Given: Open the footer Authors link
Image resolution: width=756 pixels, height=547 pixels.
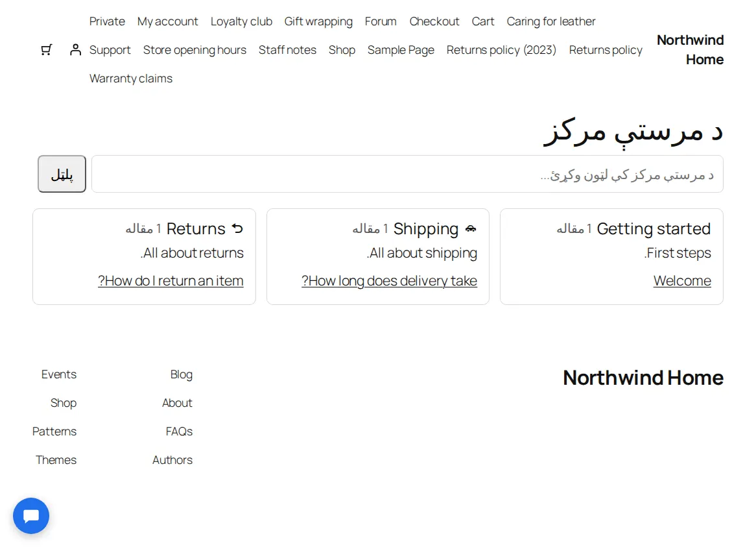Looking at the screenshot, I should [x=172, y=459].
